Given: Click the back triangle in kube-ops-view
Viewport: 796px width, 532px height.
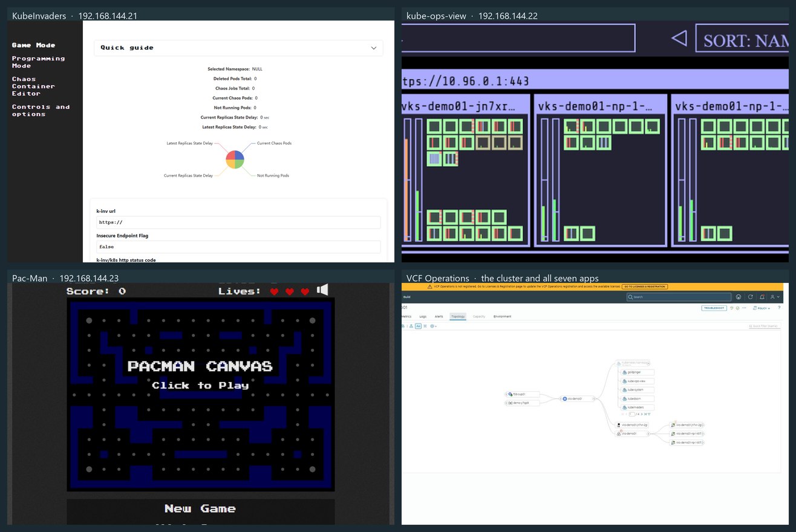Looking at the screenshot, I should coord(679,39).
